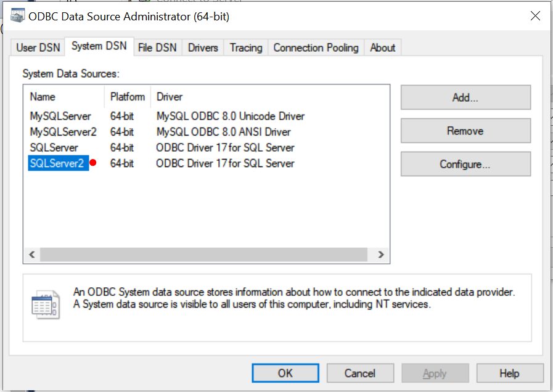Click the list's left scroll arrow
Image resolution: width=553 pixels, height=392 pixels.
point(32,255)
